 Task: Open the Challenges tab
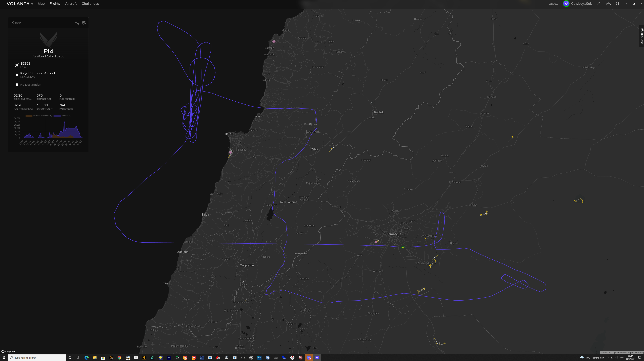[90, 4]
